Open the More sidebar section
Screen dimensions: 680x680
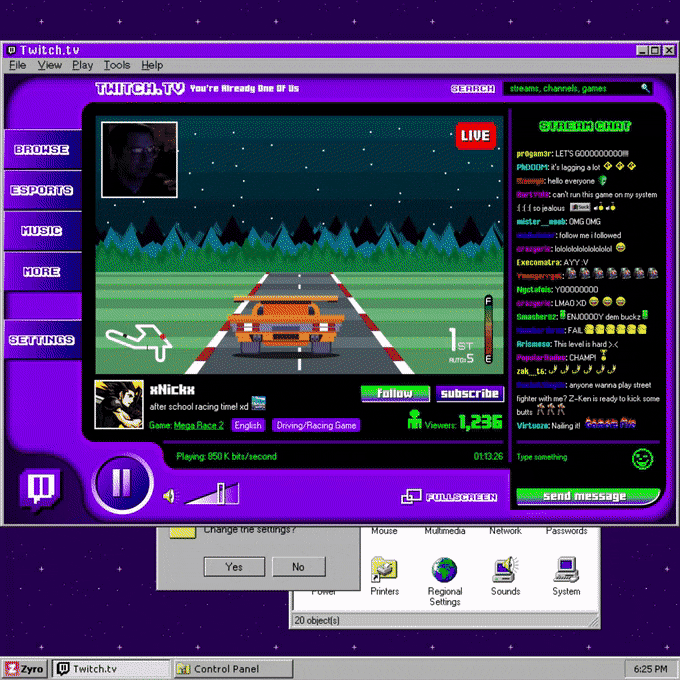pos(42,271)
